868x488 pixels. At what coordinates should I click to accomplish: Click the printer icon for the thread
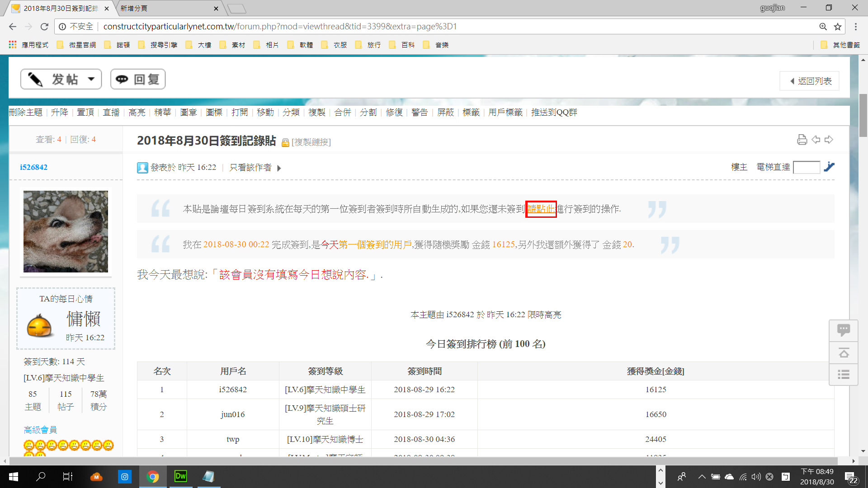pos(802,140)
